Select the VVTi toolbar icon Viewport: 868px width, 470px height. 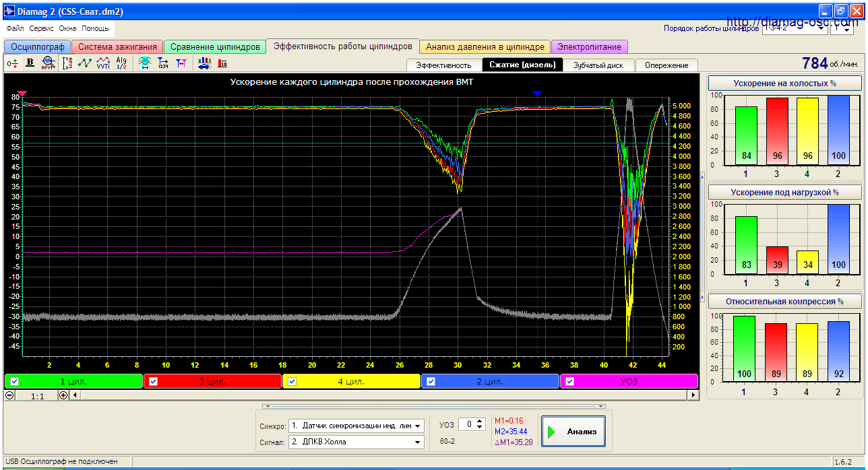(x=103, y=63)
